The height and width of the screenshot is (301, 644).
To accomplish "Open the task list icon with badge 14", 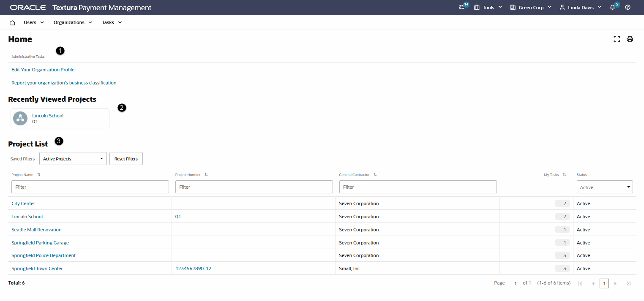I will 461,8.
